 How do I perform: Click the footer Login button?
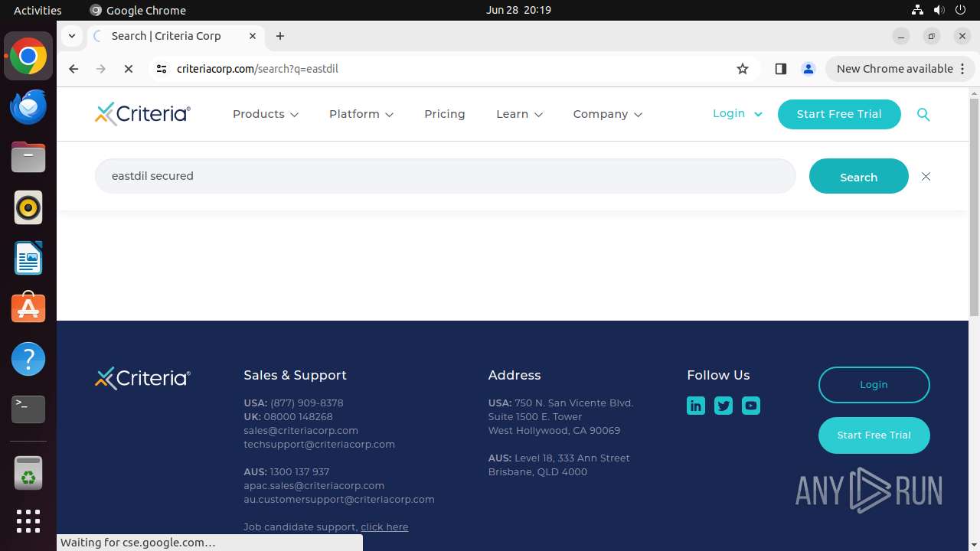click(x=874, y=385)
